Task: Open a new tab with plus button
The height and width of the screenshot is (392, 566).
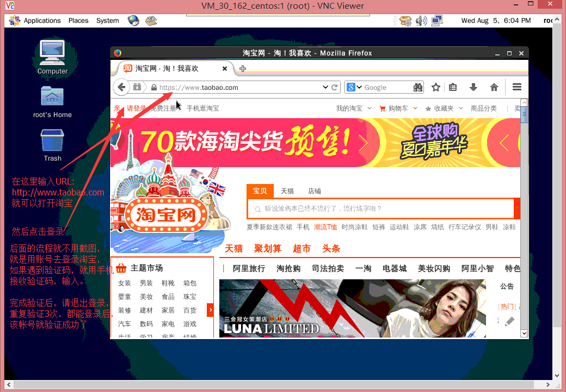Action: pos(243,69)
